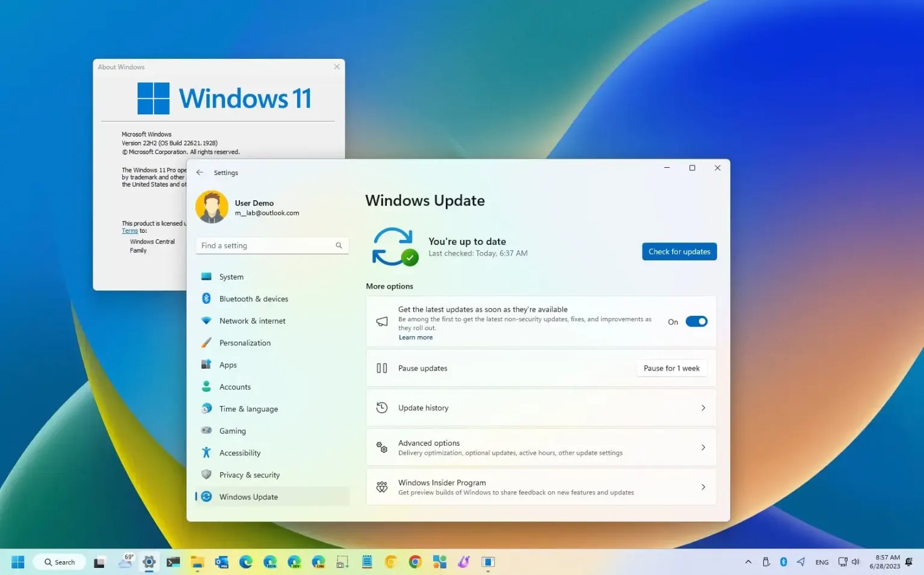Click the Check for updates button

[x=679, y=251]
